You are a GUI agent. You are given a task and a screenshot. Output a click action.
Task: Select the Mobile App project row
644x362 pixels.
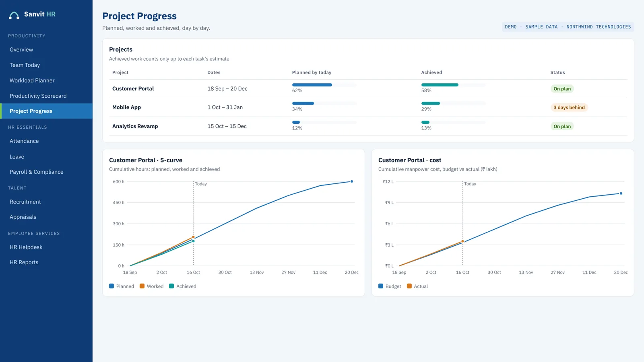368,107
